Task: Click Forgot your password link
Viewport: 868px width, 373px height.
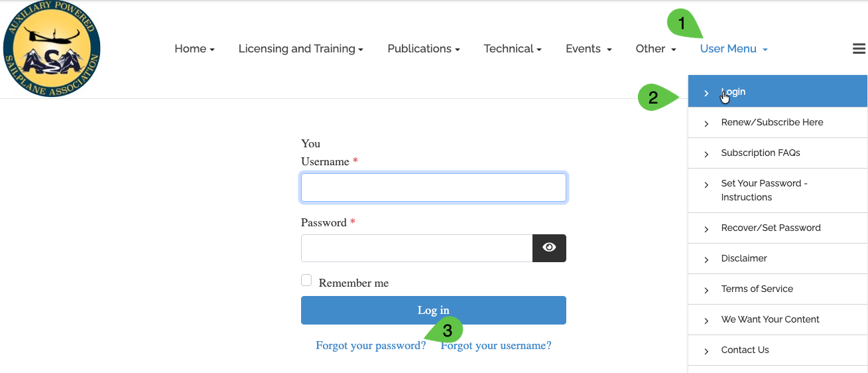Action: click(x=371, y=346)
